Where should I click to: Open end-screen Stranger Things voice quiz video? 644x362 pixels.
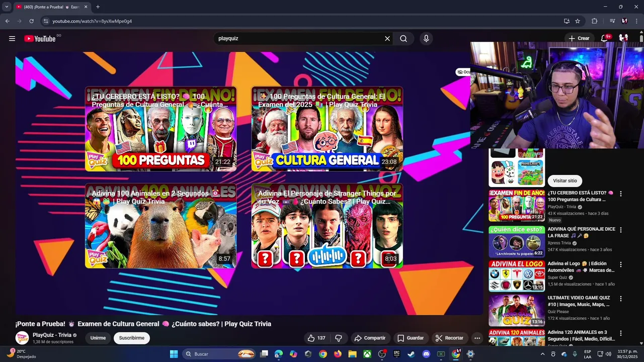click(327, 226)
